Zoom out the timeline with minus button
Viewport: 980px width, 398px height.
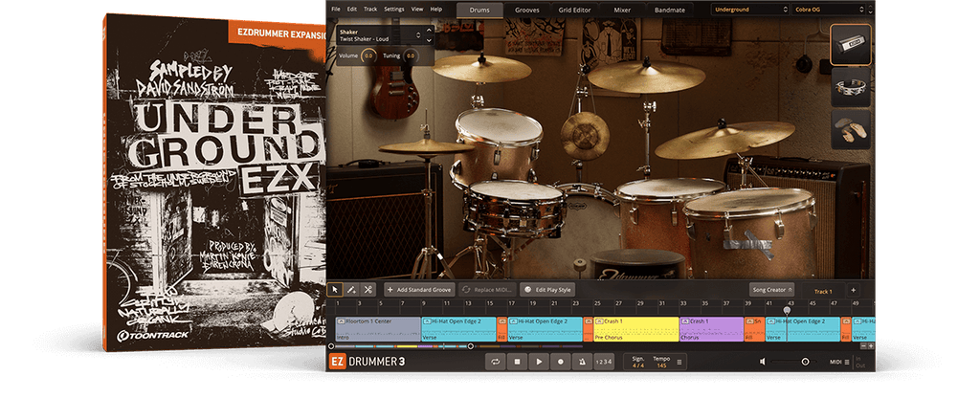pos(864,345)
